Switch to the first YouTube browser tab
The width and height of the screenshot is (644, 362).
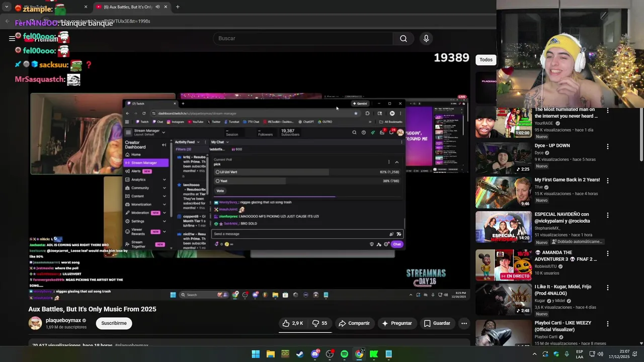coord(50,7)
